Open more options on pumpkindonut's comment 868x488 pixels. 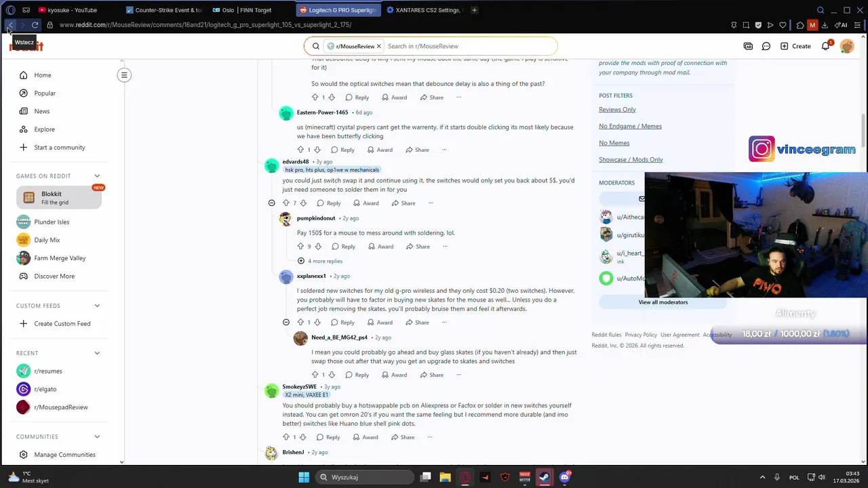click(445, 247)
